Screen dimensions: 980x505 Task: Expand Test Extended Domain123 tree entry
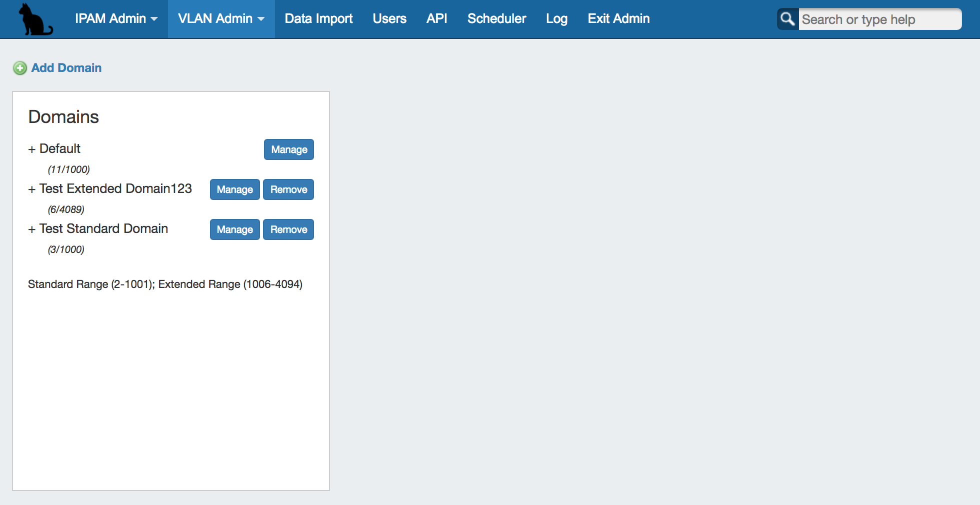(32, 189)
